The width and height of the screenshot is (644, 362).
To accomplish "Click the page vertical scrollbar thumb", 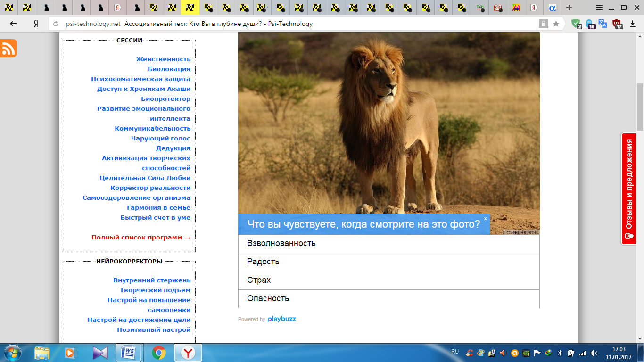I will [640, 107].
